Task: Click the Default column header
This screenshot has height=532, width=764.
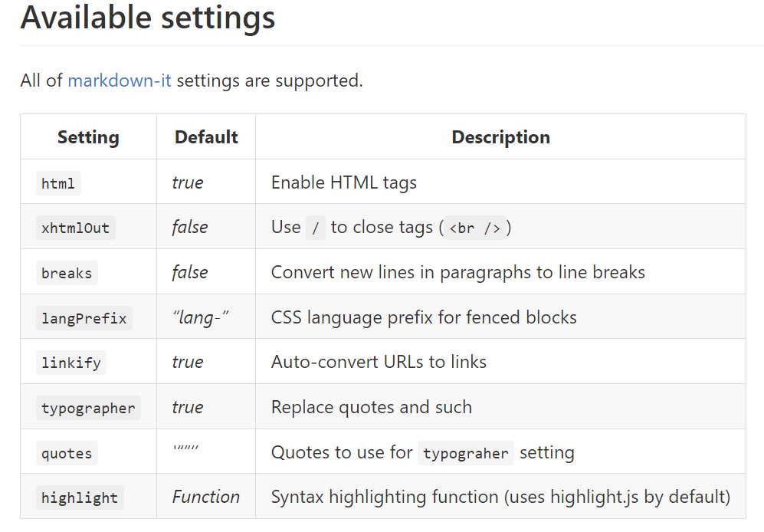Action: 206,137
